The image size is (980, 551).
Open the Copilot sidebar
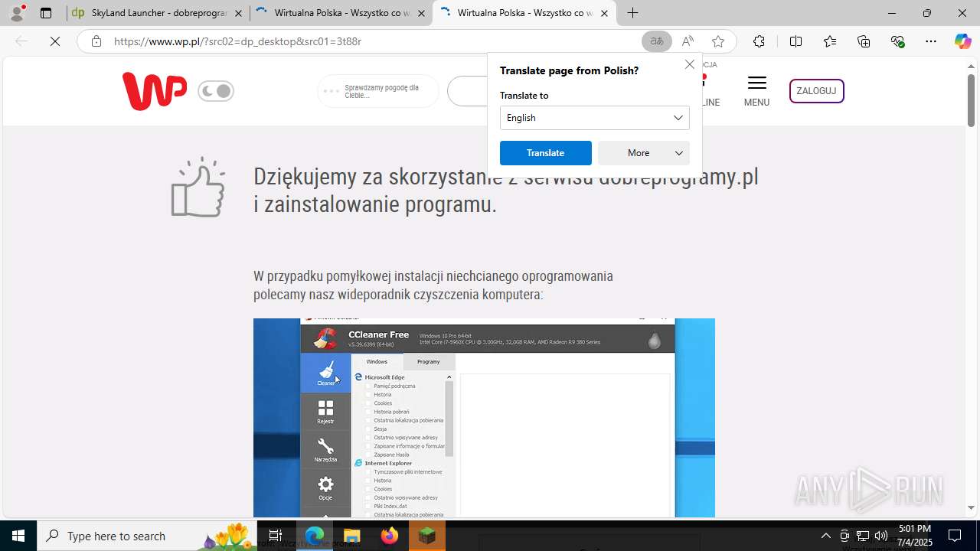[962, 41]
